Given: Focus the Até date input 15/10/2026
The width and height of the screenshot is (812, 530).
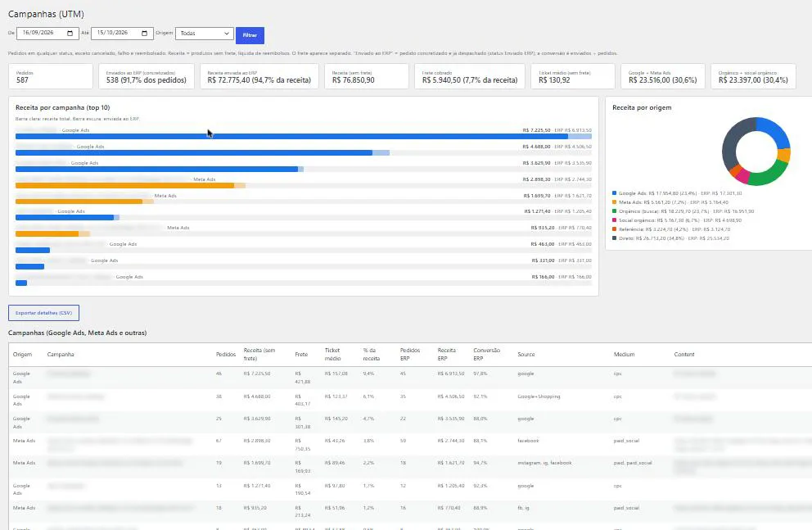Looking at the screenshot, I should coord(122,33).
